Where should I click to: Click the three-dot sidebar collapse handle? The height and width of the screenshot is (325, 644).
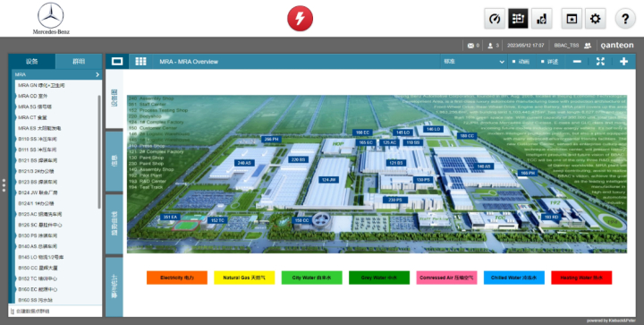4,185
